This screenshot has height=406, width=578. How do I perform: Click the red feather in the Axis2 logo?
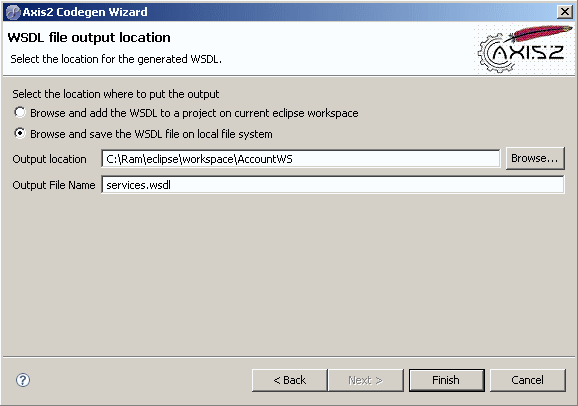tap(539, 32)
